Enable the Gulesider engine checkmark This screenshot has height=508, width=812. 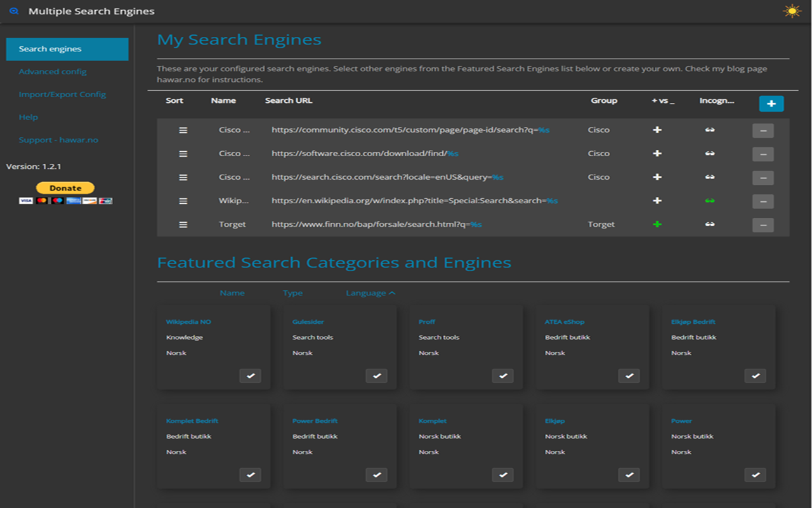point(377,376)
